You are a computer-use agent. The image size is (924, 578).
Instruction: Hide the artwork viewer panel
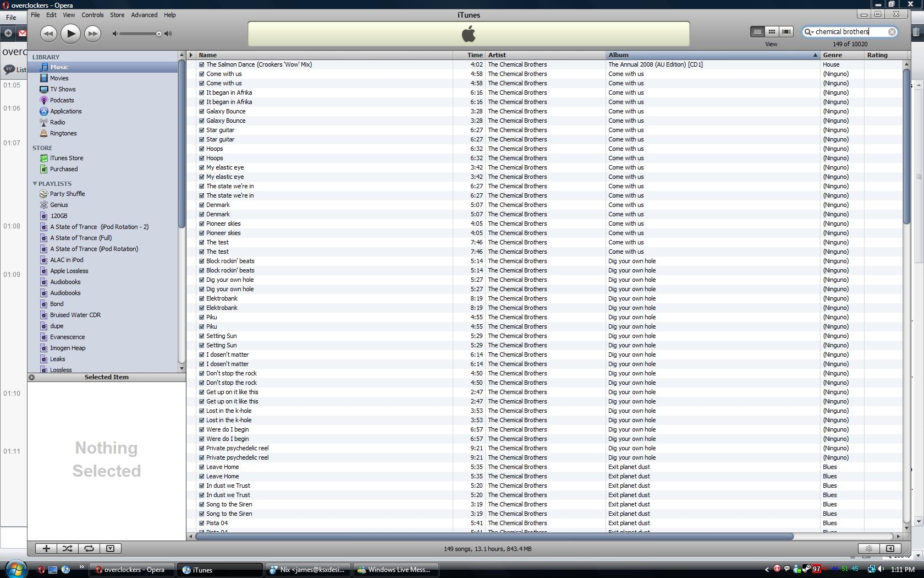(110, 548)
